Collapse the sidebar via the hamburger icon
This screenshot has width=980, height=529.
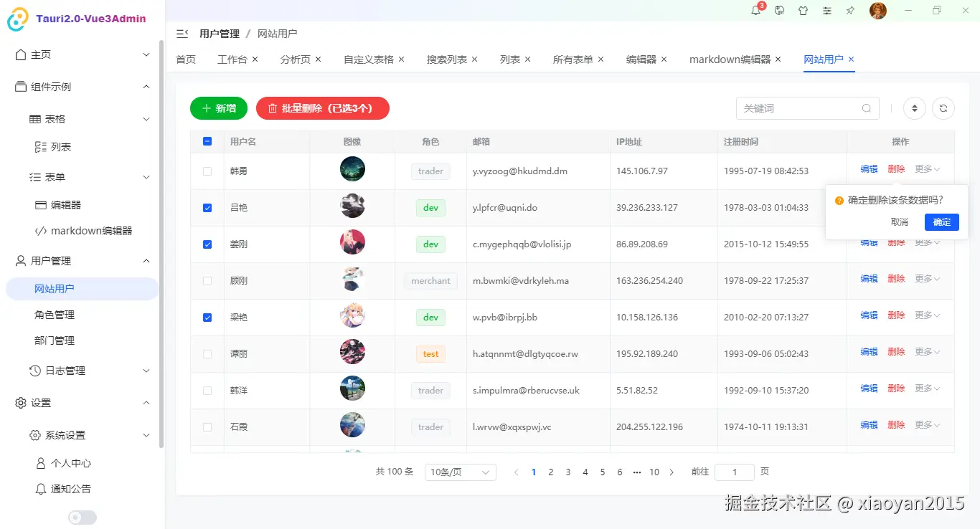pyautogui.click(x=182, y=32)
